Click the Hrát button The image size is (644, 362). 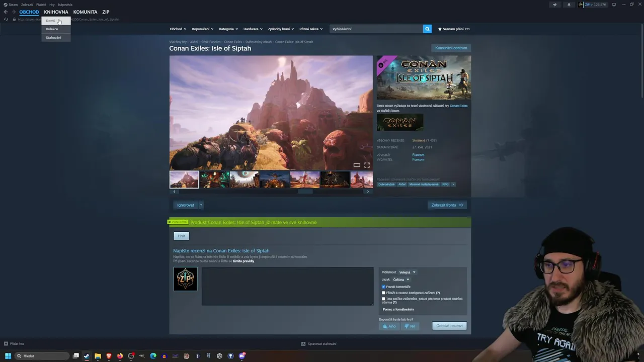point(182,236)
